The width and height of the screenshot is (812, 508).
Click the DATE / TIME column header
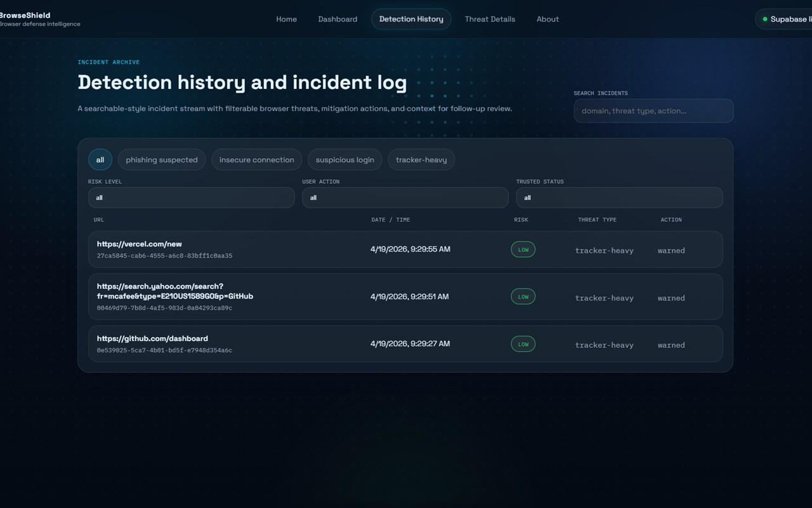point(391,220)
